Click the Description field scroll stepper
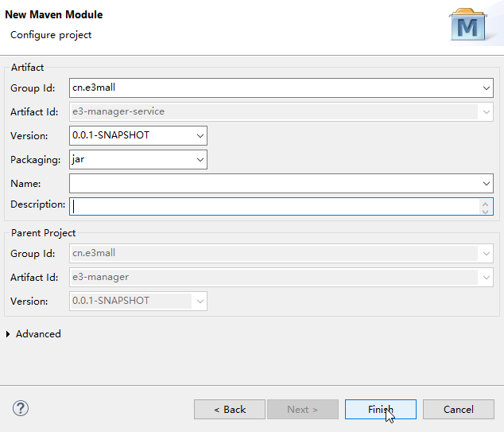 click(x=486, y=207)
